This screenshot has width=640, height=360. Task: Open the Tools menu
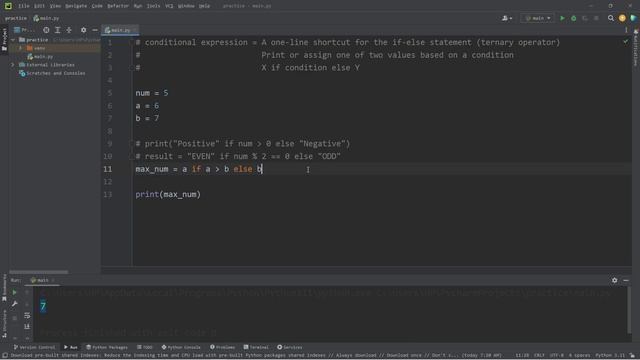coord(153,6)
